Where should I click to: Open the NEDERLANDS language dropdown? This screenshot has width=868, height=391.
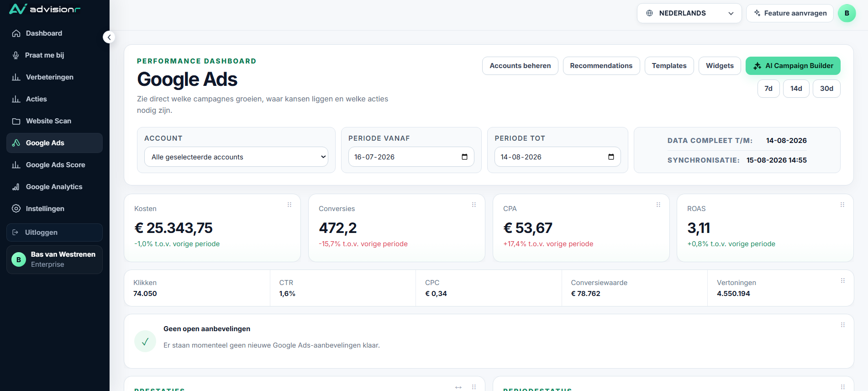point(689,13)
